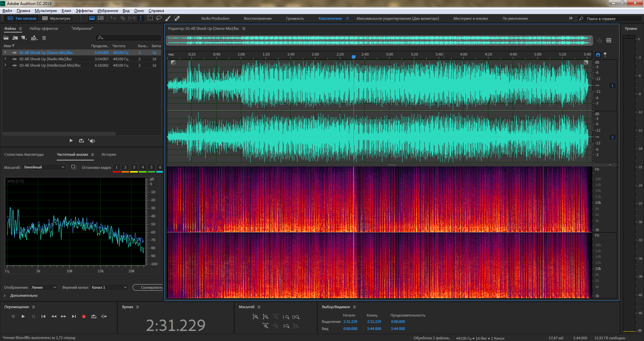Delete selected file with trash icon
The width and height of the screenshot is (644, 341).
point(44,38)
